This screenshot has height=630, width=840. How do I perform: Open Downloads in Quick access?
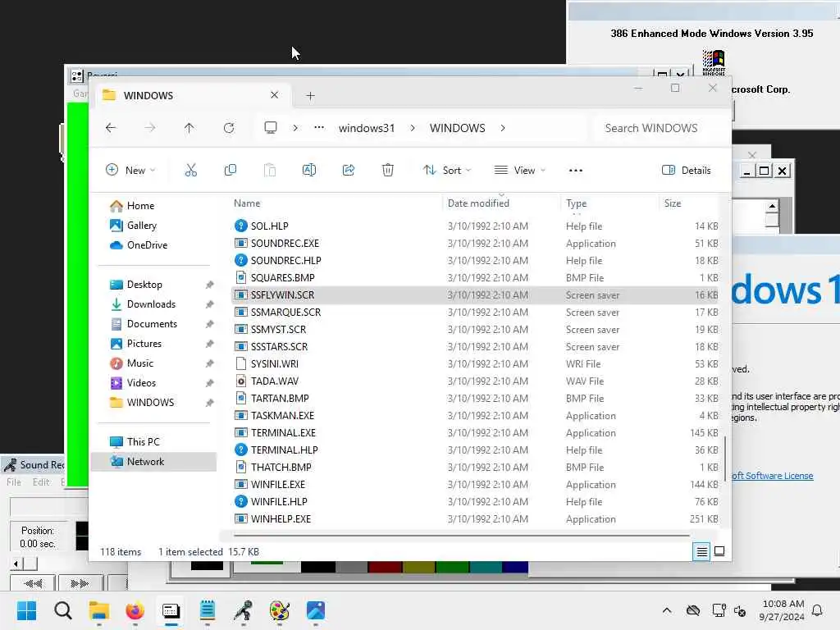pyautogui.click(x=151, y=304)
